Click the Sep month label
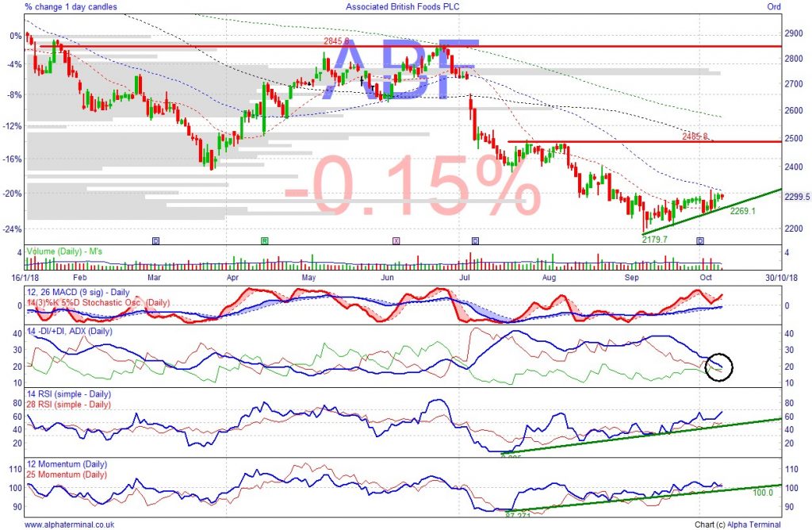 click(x=631, y=277)
